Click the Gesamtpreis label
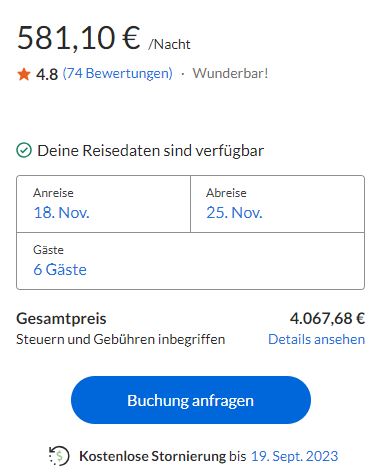This screenshot has height=475, width=385. pyautogui.click(x=61, y=319)
